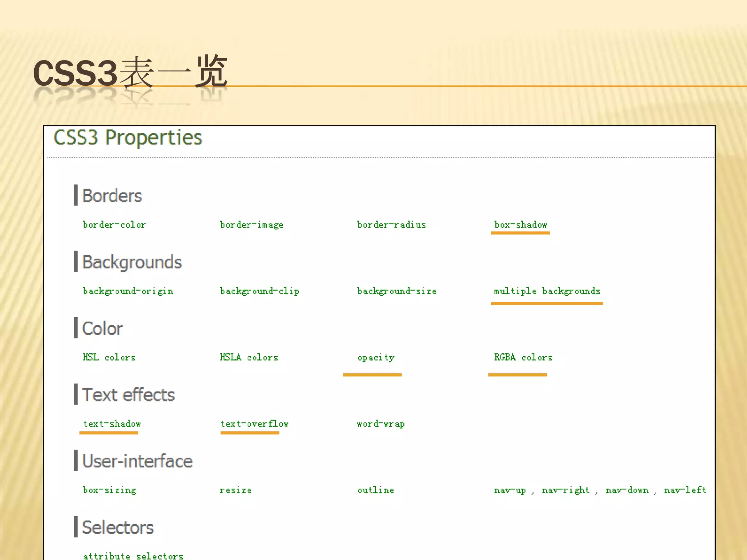
Task: Click the opacity link
Action: [x=376, y=358]
